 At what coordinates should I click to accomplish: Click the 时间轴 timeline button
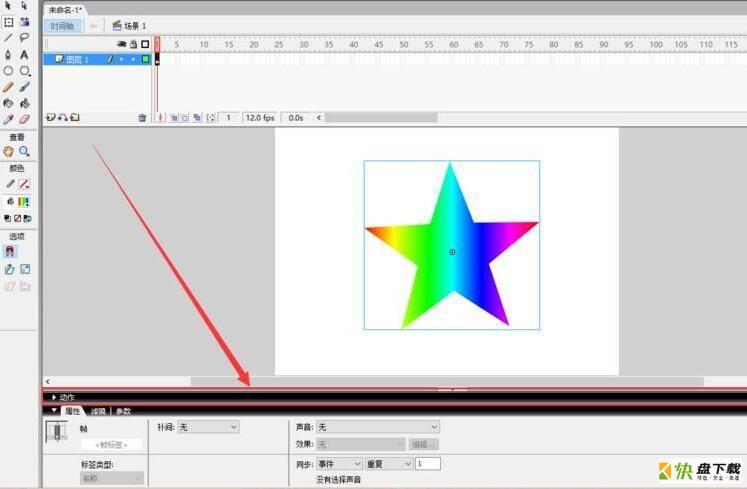(62, 26)
